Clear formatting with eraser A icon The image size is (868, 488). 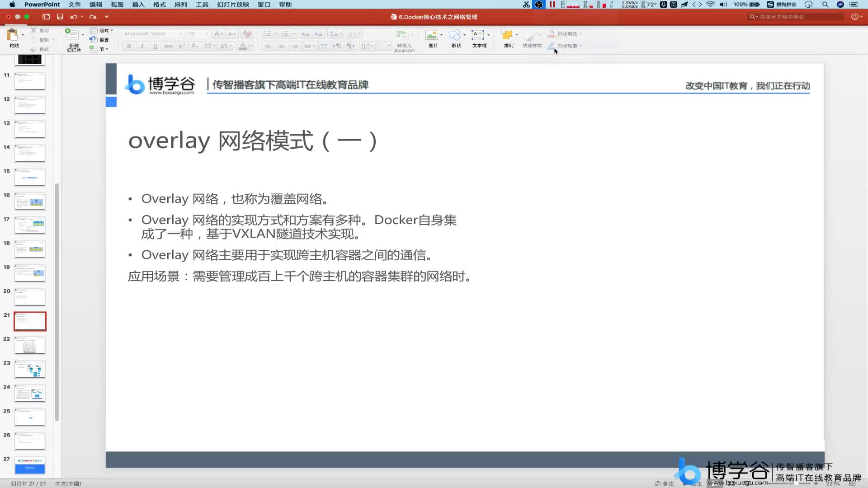[247, 34]
